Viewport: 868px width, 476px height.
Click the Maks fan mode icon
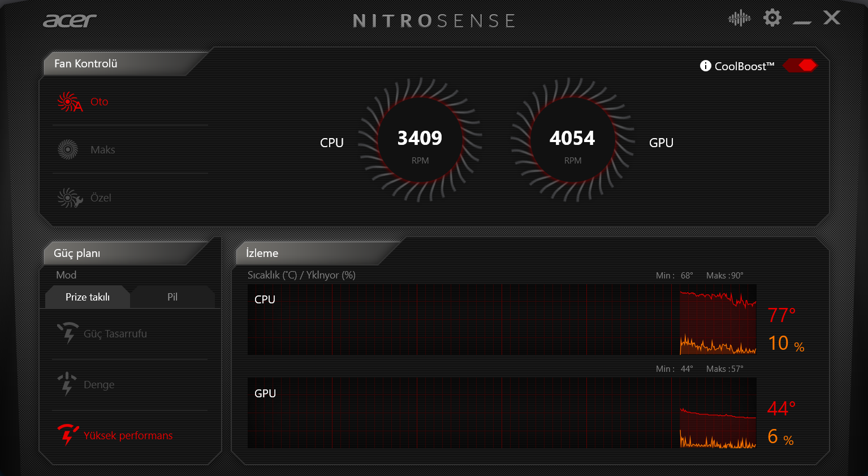click(x=68, y=149)
